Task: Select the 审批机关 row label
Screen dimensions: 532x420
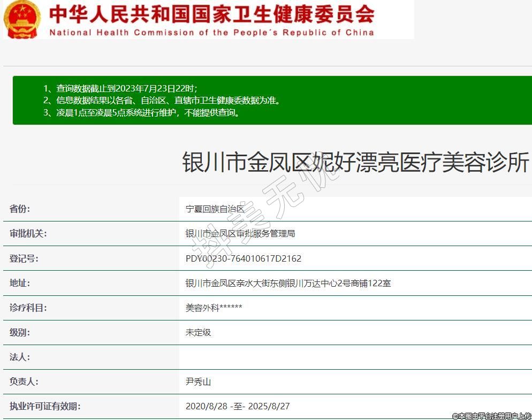Action: [28, 234]
